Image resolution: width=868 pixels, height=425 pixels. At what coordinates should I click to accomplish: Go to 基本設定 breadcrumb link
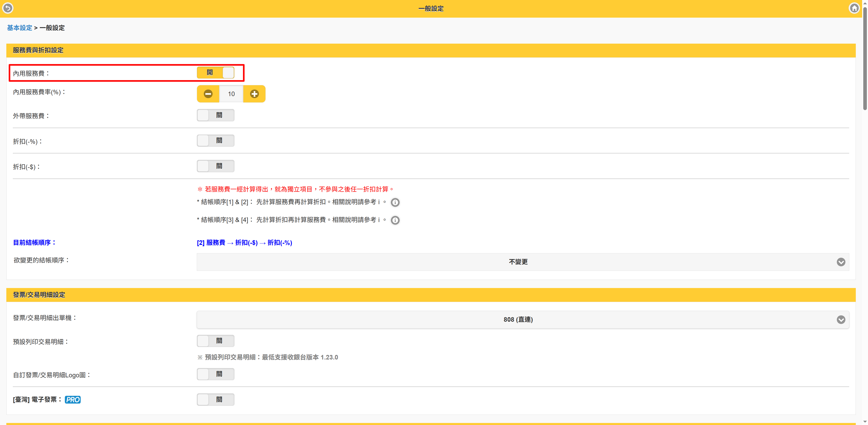[20, 28]
